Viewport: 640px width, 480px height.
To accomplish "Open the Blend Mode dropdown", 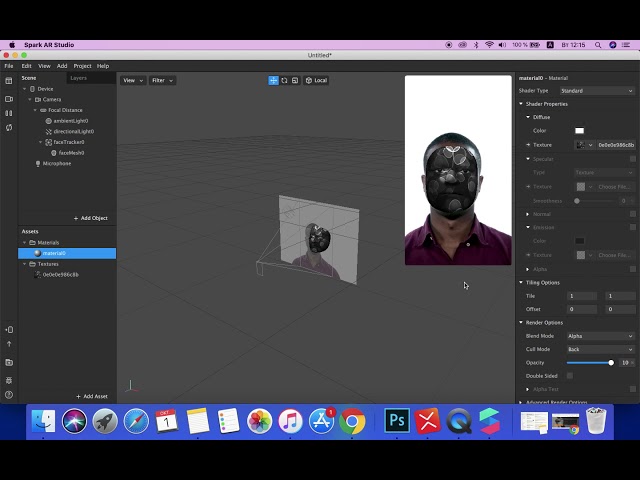I will pos(600,336).
